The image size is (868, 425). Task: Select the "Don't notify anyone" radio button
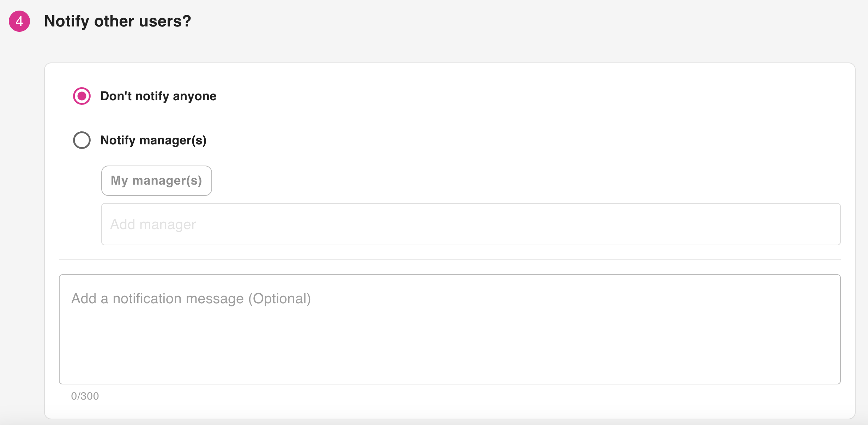[82, 96]
